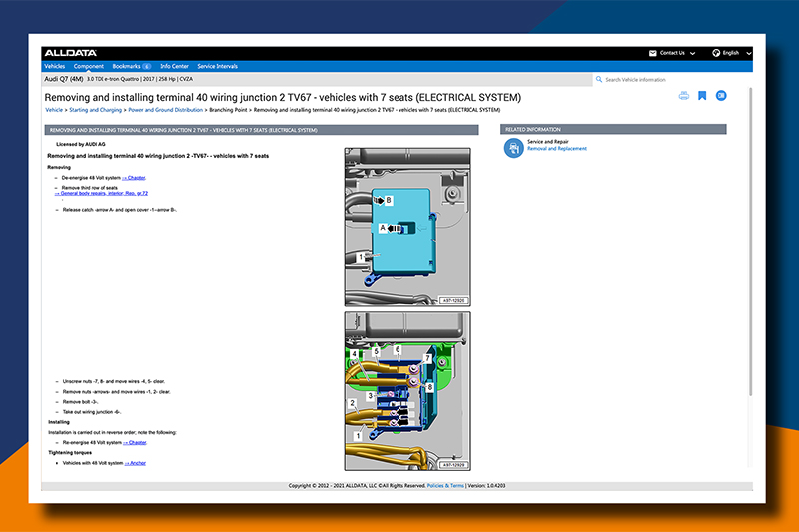The width and height of the screenshot is (799, 532).
Task: Click the Audi Q7 (4M) vehicle label
Action: (x=64, y=79)
